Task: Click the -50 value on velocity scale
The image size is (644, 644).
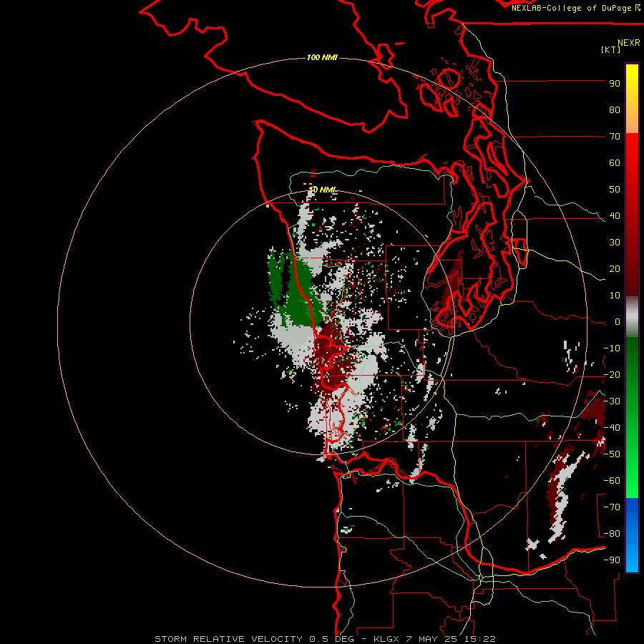Action: tap(612, 454)
